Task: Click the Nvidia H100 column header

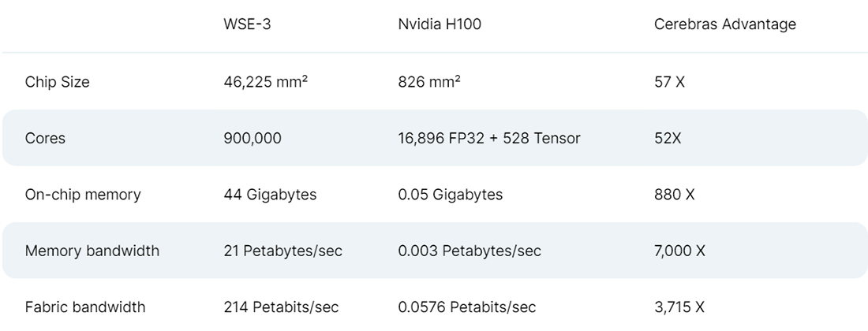Action: tap(440, 24)
